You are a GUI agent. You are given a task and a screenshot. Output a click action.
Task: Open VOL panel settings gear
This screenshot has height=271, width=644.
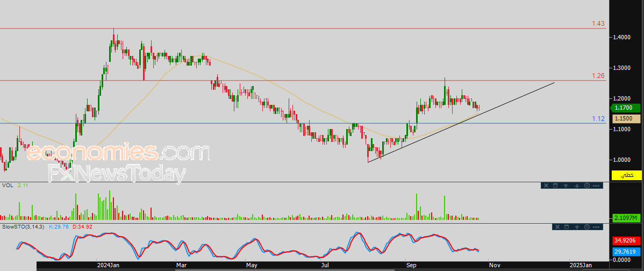[586, 186]
